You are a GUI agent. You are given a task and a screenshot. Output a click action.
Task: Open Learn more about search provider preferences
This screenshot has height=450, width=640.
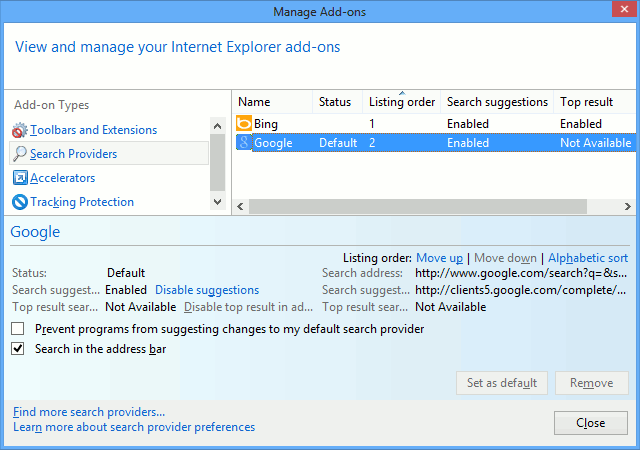pos(134,427)
